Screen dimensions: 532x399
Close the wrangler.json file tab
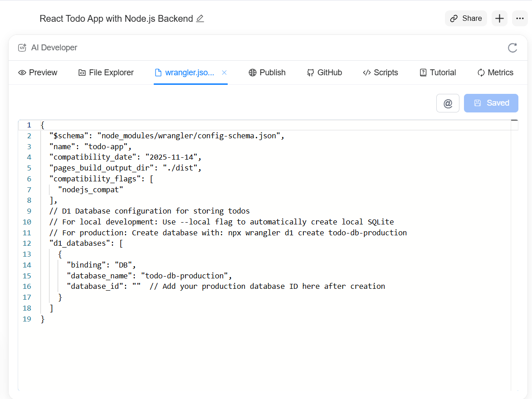224,72
